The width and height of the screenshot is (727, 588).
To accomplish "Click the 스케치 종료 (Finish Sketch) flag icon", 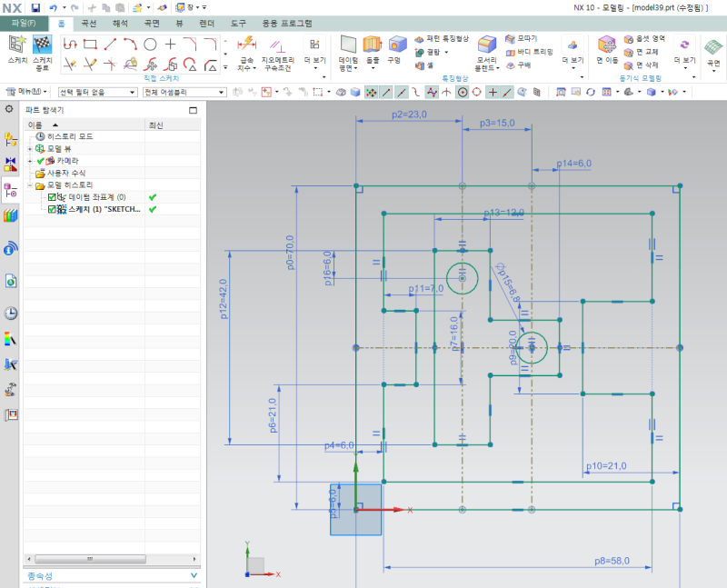I will 42,45.
